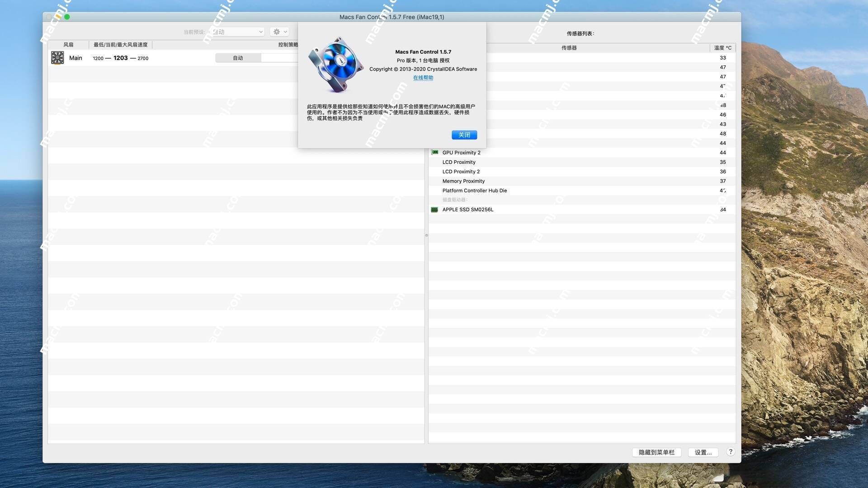Click the temperature value 33
The width and height of the screenshot is (868, 488).
point(723,58)
